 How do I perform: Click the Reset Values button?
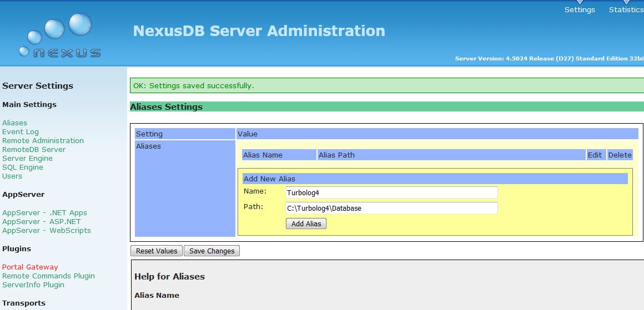click(x=157, y=251)
